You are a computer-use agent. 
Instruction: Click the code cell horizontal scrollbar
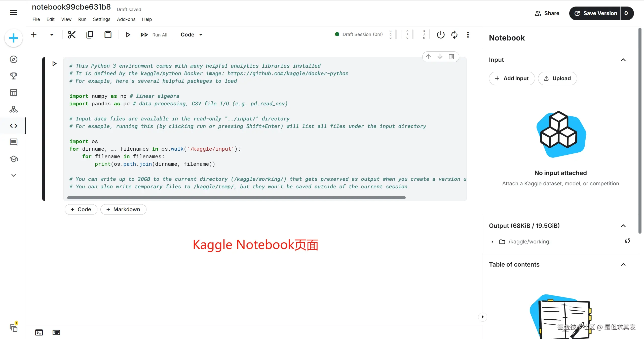pyautogui.click(x=236, y=198)
